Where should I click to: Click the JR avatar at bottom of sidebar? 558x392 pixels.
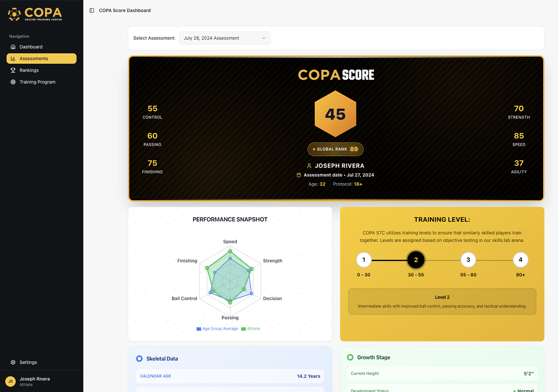click(10, 381)
